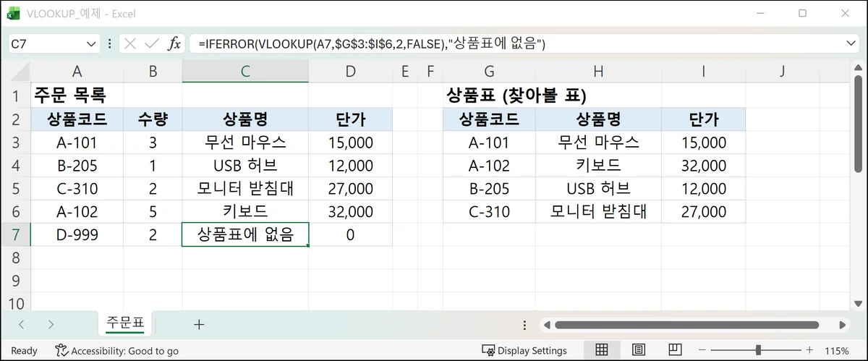Viewport: 868px width, 361px height.
Task: Click cell 15,000 in column I
Action: [703, 142]
